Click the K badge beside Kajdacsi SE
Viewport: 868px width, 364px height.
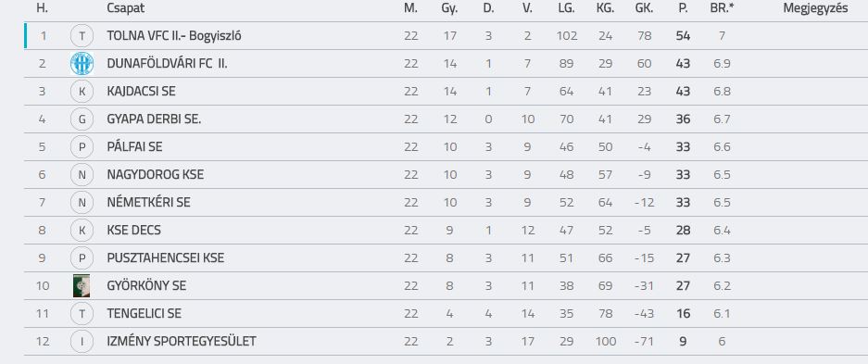pos(82,92)
